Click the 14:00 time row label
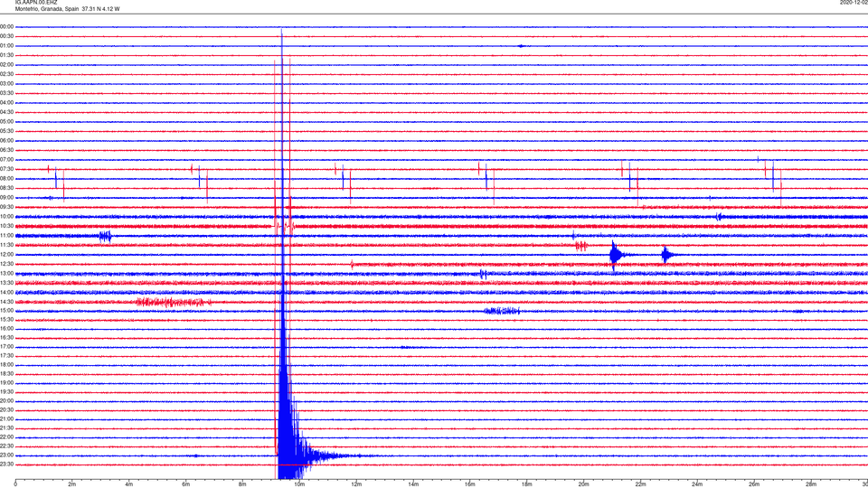 [6, 292]
